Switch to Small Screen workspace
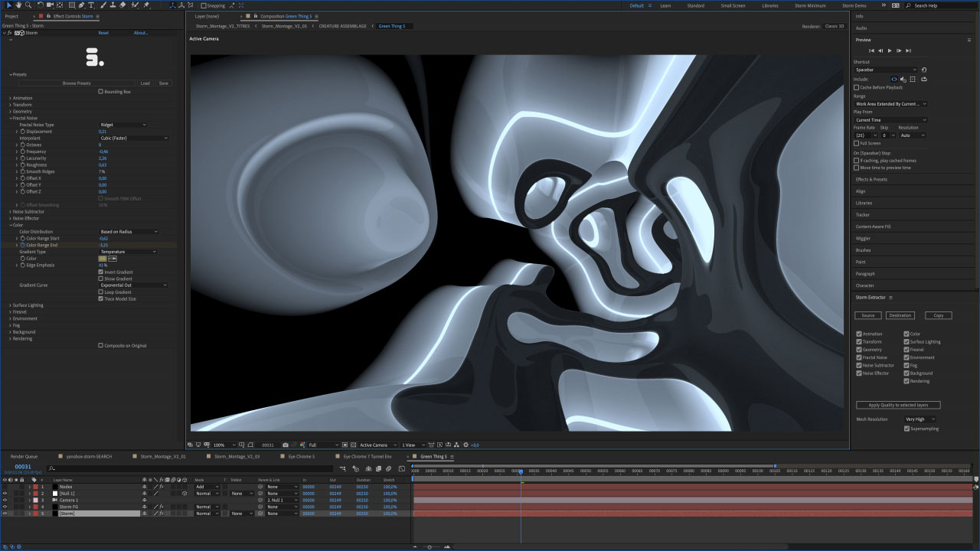Viewport: 980px width, 551px height. click(x=733, y=5)
